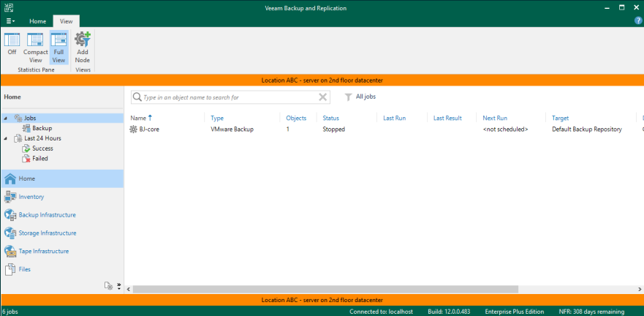Sort by Next Run column
644x316 pixels.
tap(495, 118)
